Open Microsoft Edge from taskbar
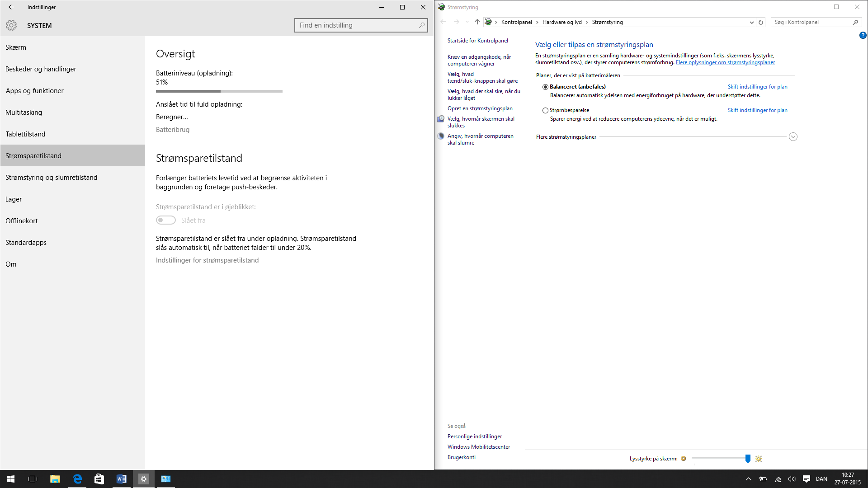Image resolution: width=868 pixels, height=488 pixels. click(x=77, y=479)
